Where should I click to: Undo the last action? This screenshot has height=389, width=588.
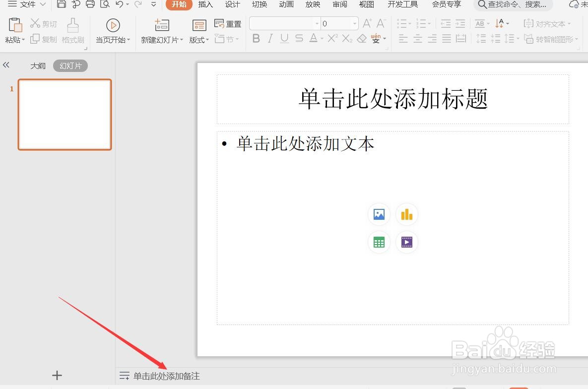click(119, 4)
